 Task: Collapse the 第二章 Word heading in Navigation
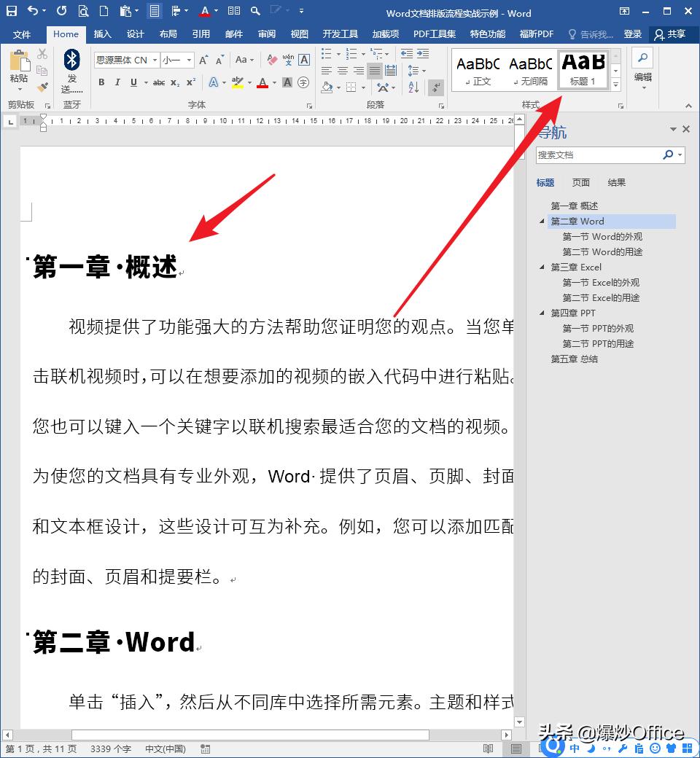541,221
